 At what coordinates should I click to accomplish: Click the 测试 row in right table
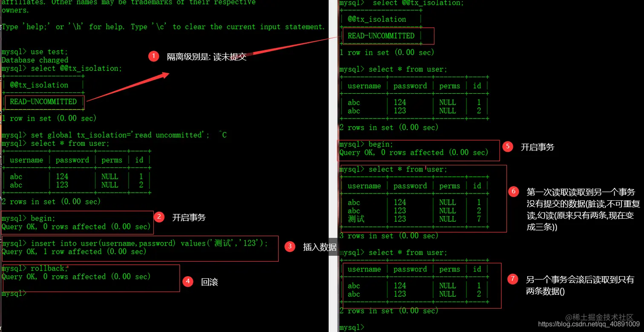click(x=414, y=219)
